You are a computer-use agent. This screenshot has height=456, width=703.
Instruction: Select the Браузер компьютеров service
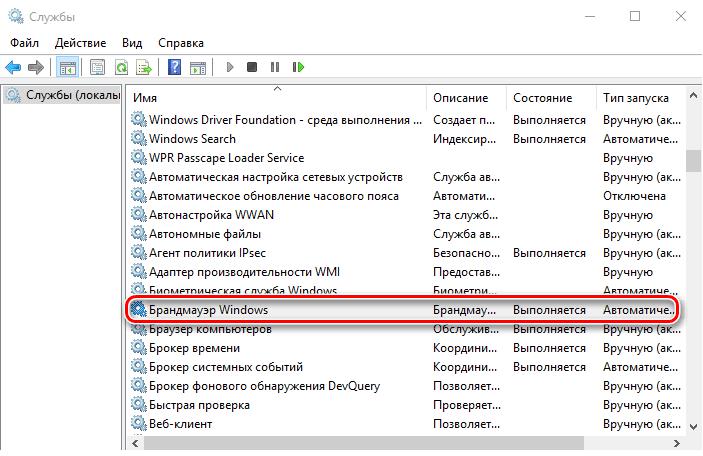[210, 329]
